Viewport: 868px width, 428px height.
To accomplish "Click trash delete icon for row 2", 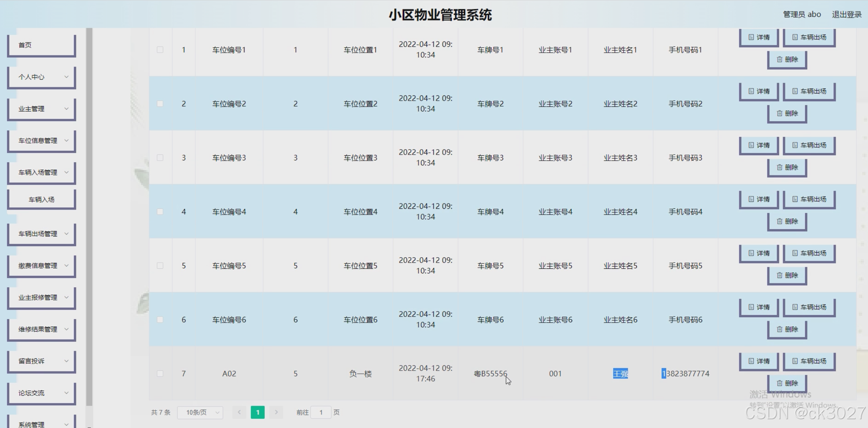I will 779,113.
